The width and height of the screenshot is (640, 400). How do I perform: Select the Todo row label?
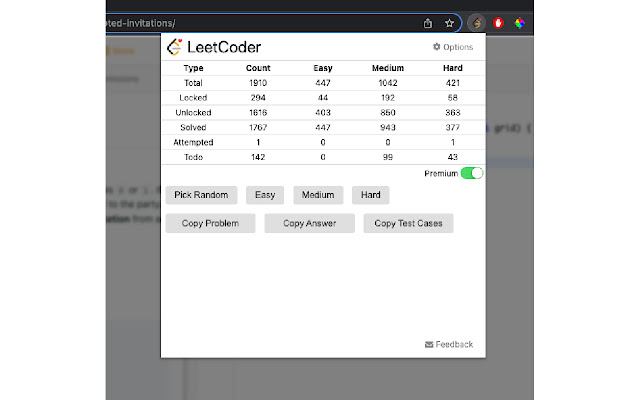click(x=193, y=157)
